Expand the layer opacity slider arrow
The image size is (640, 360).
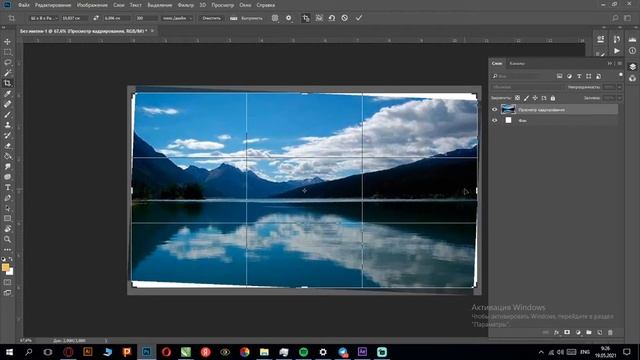pos(620,87)
